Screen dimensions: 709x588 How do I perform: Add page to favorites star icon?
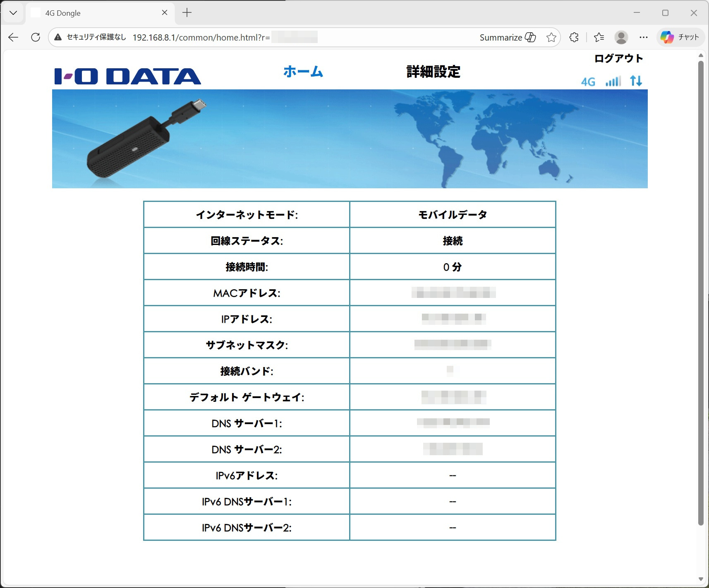tap(551, 37)
